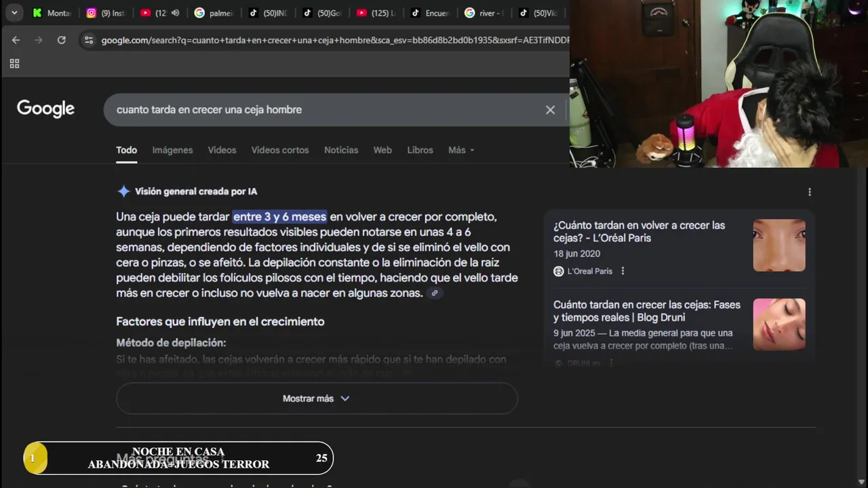Select the 'Todo' results tab
The image size is (868, 488).
[x=126, y=150]
